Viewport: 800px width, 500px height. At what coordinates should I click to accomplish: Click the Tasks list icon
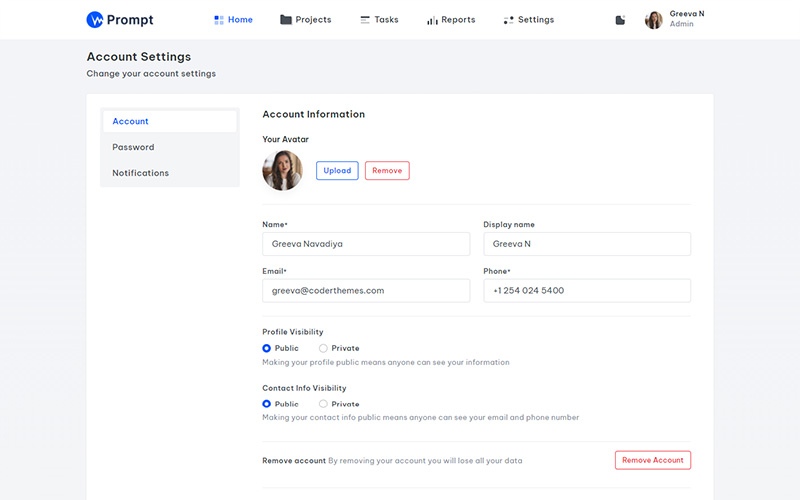click(365, 20)
